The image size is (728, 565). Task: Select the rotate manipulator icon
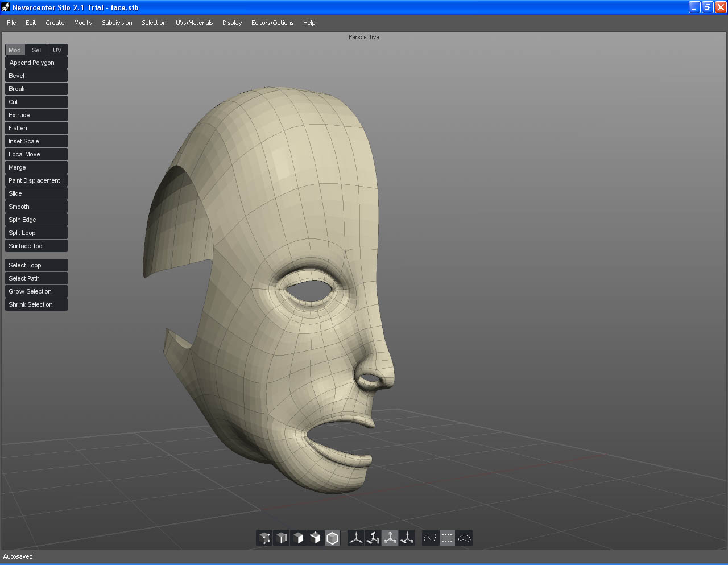[x=373, y=538]
